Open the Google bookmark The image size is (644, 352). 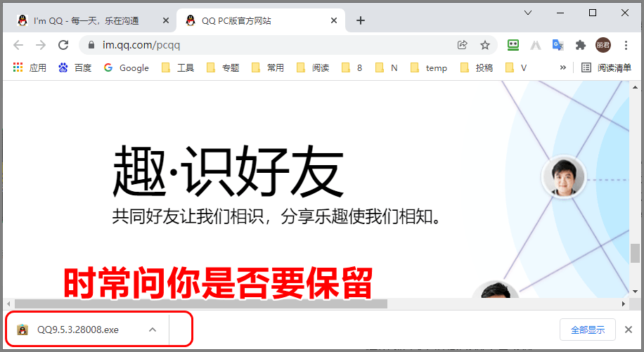click(x=126, y=67)
